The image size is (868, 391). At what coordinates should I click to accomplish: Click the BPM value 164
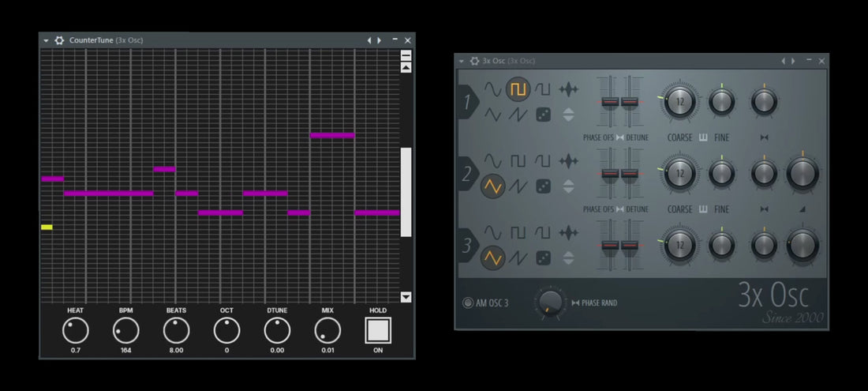tap(125, 350)
